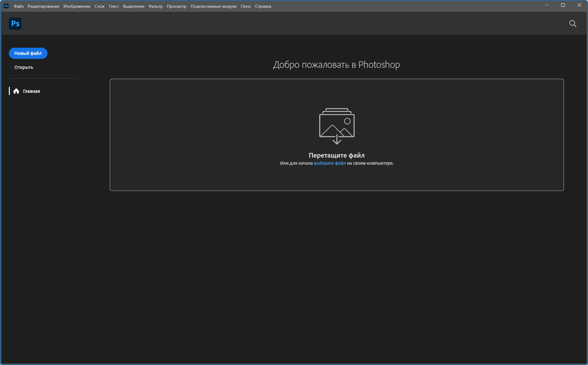
Task: Open the Подключаемые модули menu
Action: 213,6
